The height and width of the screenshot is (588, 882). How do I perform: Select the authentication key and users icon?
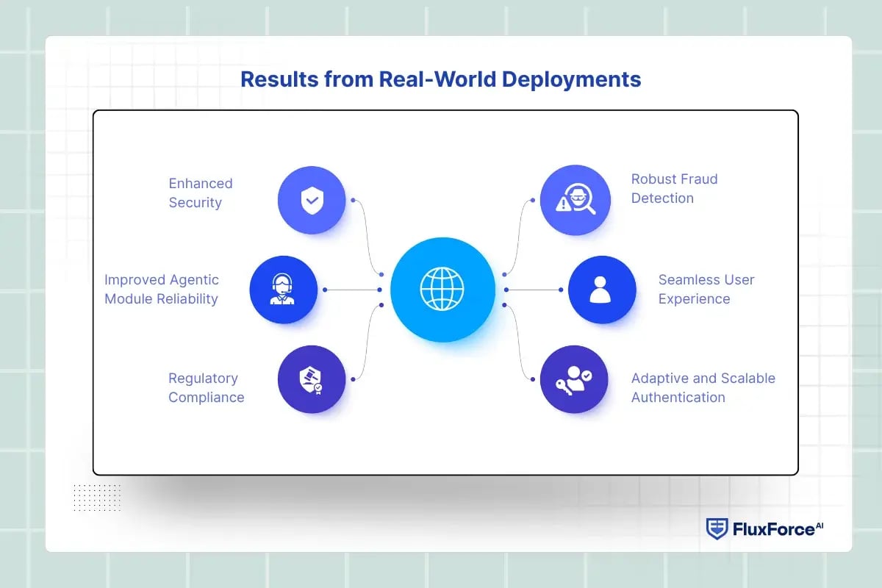click(x=574, y=379)
